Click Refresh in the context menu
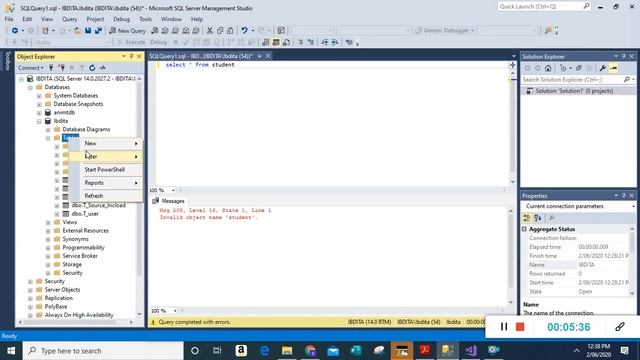 [106, 196]
